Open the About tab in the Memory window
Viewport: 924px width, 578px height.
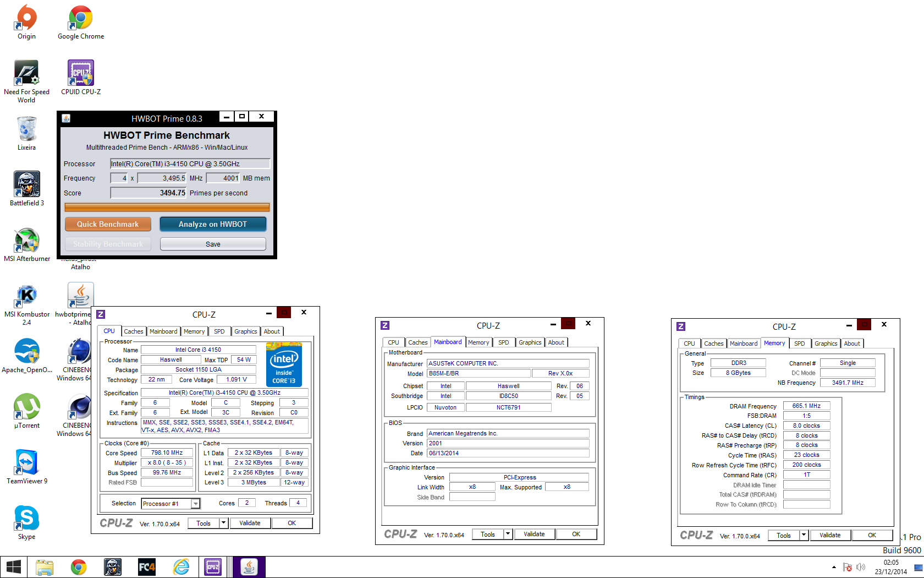852,343
